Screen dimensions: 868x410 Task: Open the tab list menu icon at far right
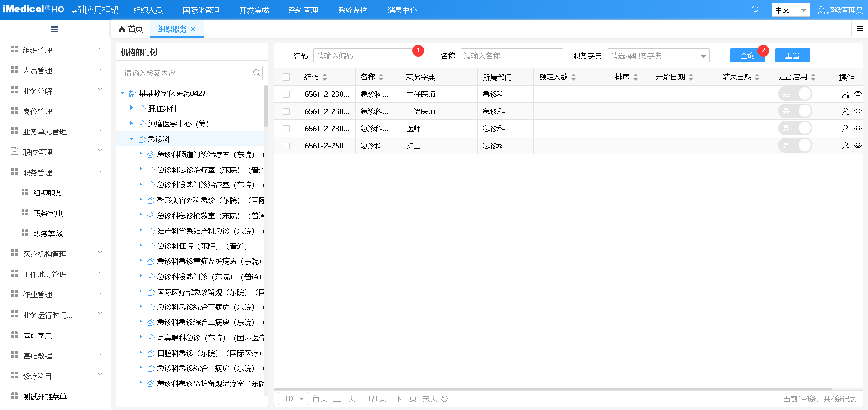click(859, 29)
